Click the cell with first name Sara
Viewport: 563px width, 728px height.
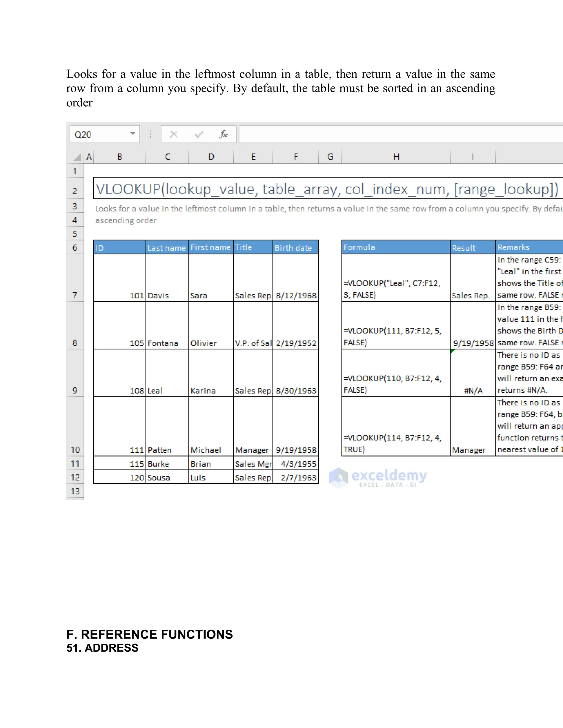(x=211, y=278)
